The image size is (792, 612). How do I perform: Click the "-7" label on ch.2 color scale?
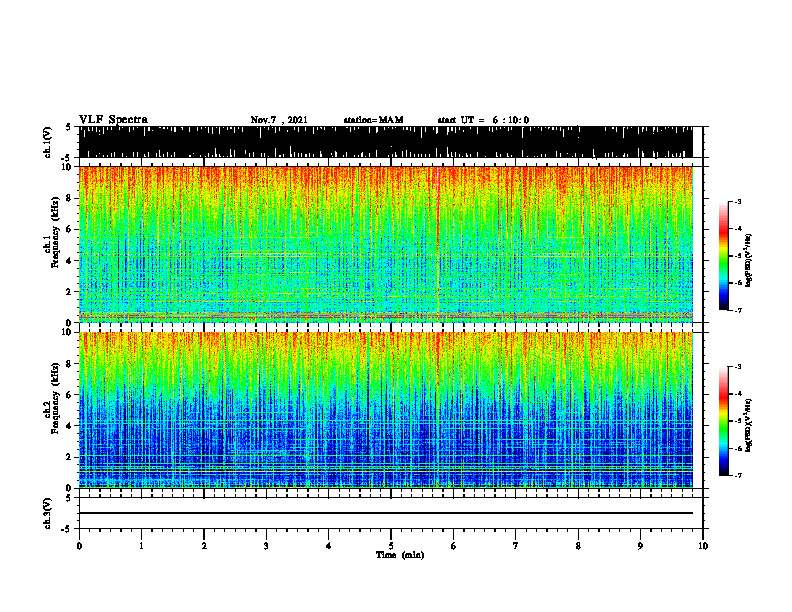tap(738, 475)
